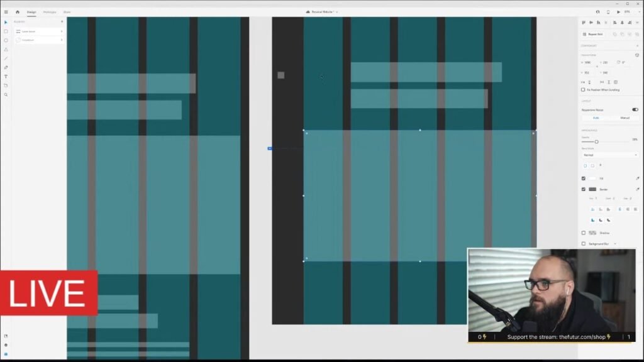The height and width of the screenshot is (362, 644).
Task: Align center horizontally icon
Action: 622,23
